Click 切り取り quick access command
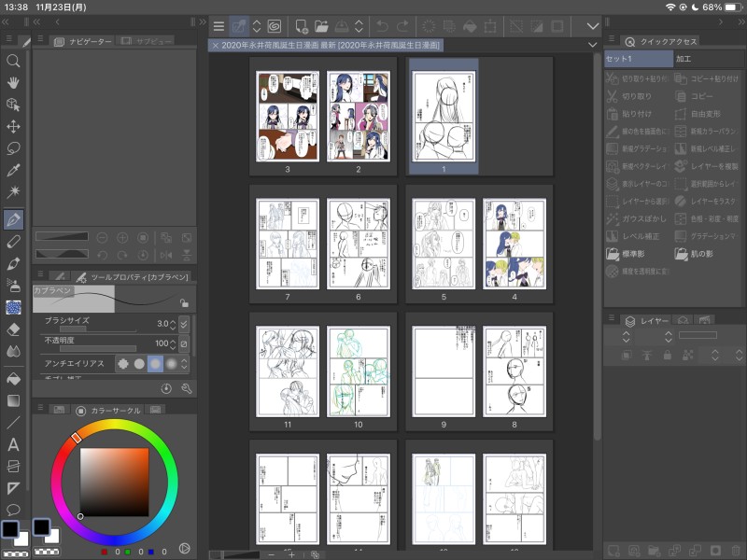The image size is (747, 560). coord(639,96)
